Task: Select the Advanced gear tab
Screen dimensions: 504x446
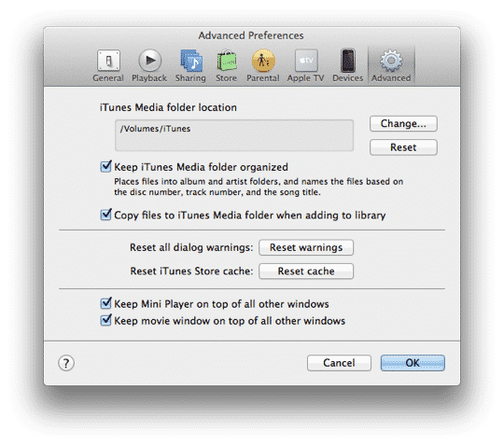Action: [x=391, y=65]
